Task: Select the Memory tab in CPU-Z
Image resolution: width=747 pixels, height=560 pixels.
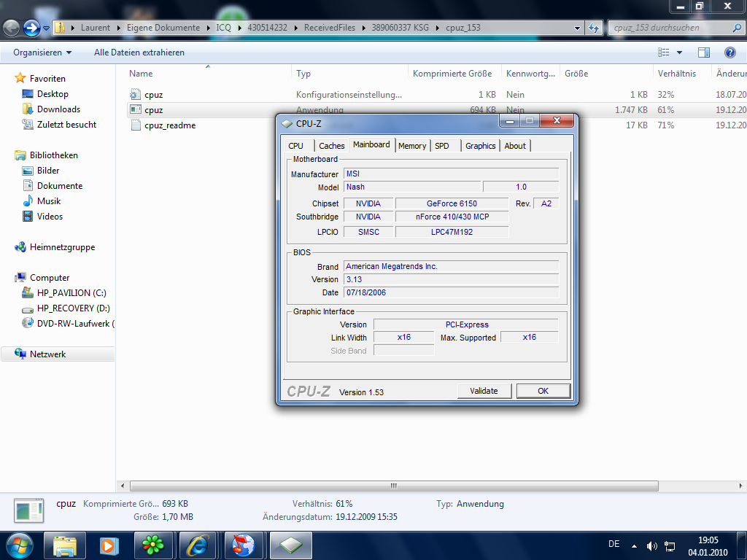Action: pyautogui.click(x=412, y=146)
